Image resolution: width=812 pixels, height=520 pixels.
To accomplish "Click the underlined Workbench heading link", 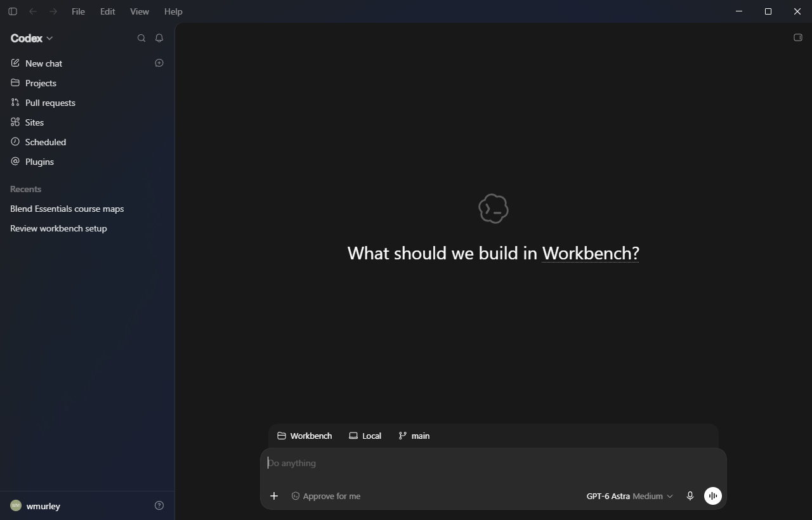I will [x=590, y=253].
